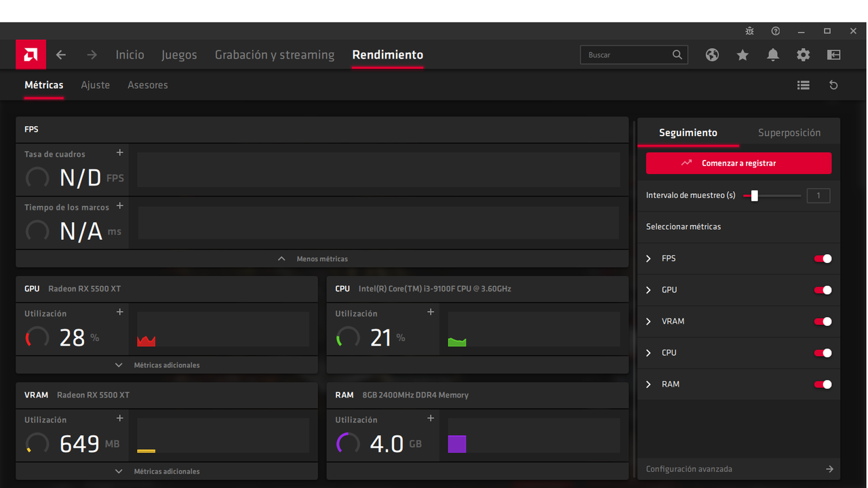Image resolution: width=868 pixels, height=488 pixels.
Task: Click plus icon for CPU Utilización
Action: (x=431, y=312)
